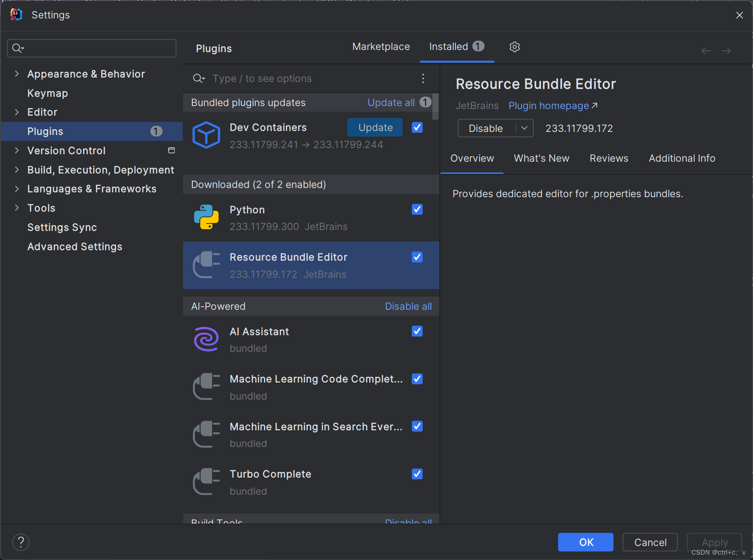This screenshot has width=753, height=560.
Task: Expand Languages & Frameworks node
Action: pyautogui.click(x=17, y=188)
